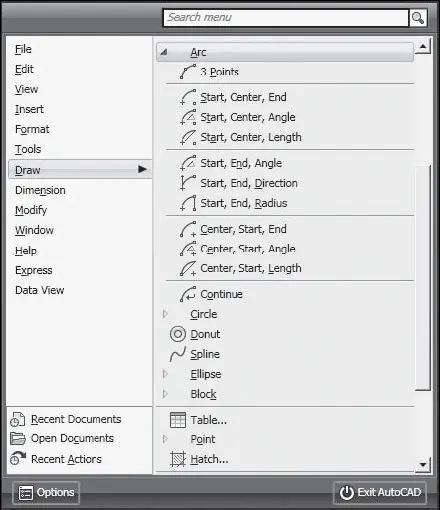Click the scrollbar down arrow

tap(423, 464)
